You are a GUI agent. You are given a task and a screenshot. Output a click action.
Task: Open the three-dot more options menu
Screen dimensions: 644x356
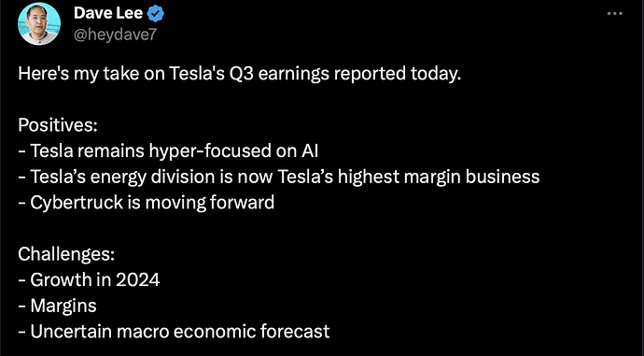614,14
